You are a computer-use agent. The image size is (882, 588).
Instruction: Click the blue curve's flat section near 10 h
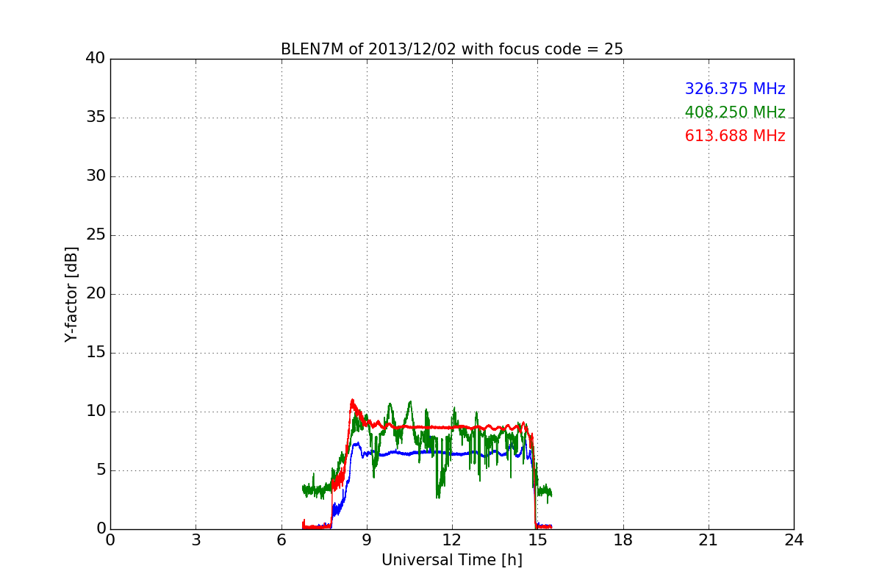395,452
